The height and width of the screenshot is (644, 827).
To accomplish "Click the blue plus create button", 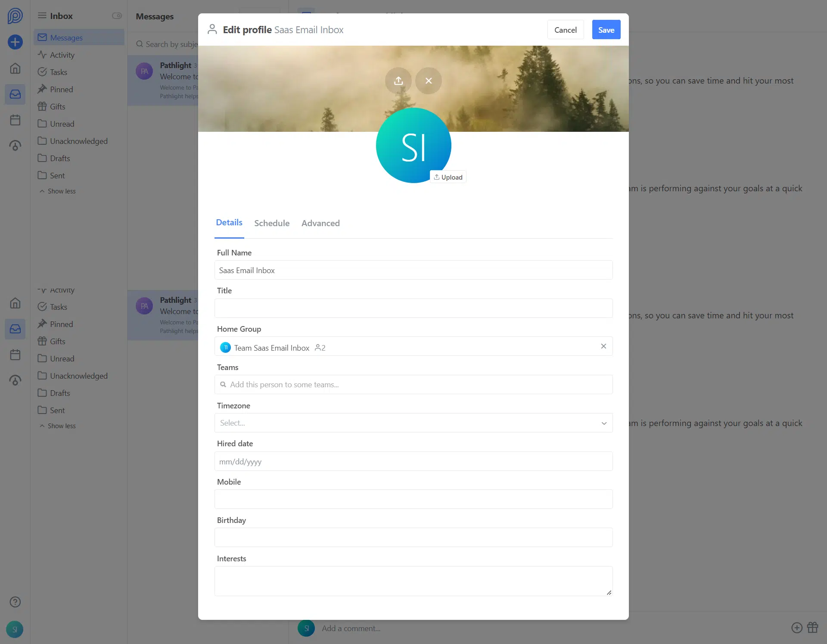I will tap(15, 42).
